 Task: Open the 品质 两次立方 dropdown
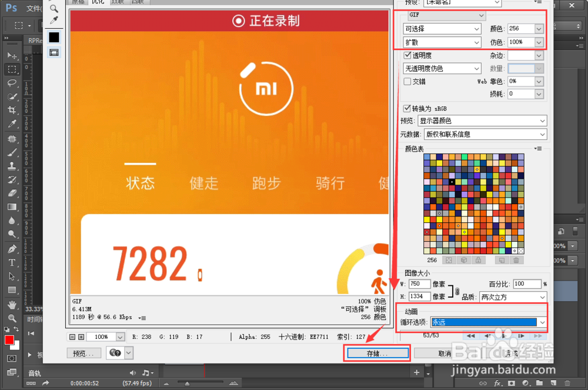(x=513, y=297)
